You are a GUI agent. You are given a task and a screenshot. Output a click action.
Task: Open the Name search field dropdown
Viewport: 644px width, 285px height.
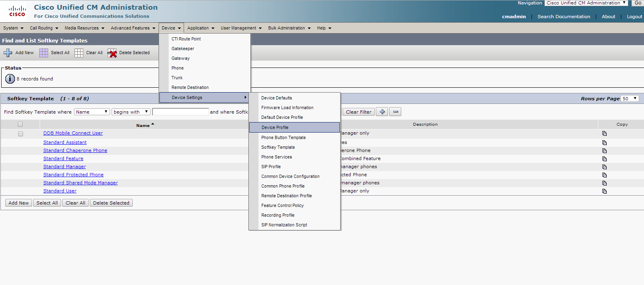92,112
